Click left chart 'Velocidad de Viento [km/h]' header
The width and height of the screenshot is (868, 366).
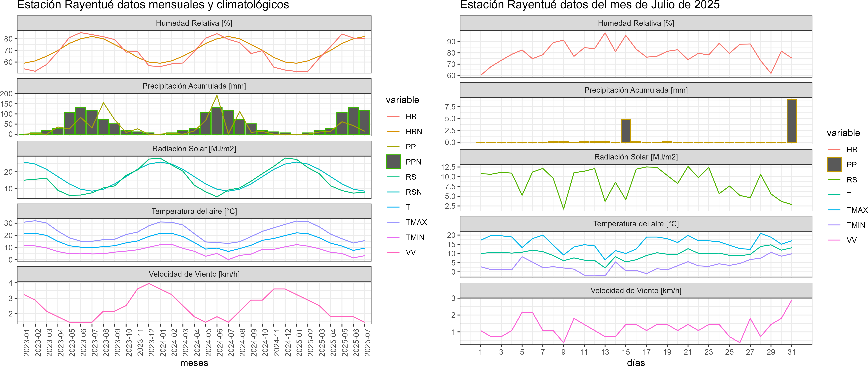coord(194,274)
